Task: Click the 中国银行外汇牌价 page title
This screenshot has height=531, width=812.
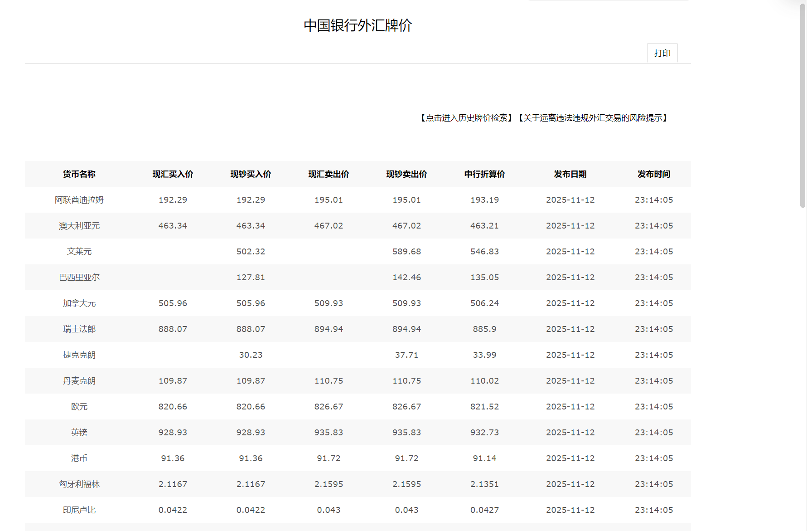Action: 358,25
